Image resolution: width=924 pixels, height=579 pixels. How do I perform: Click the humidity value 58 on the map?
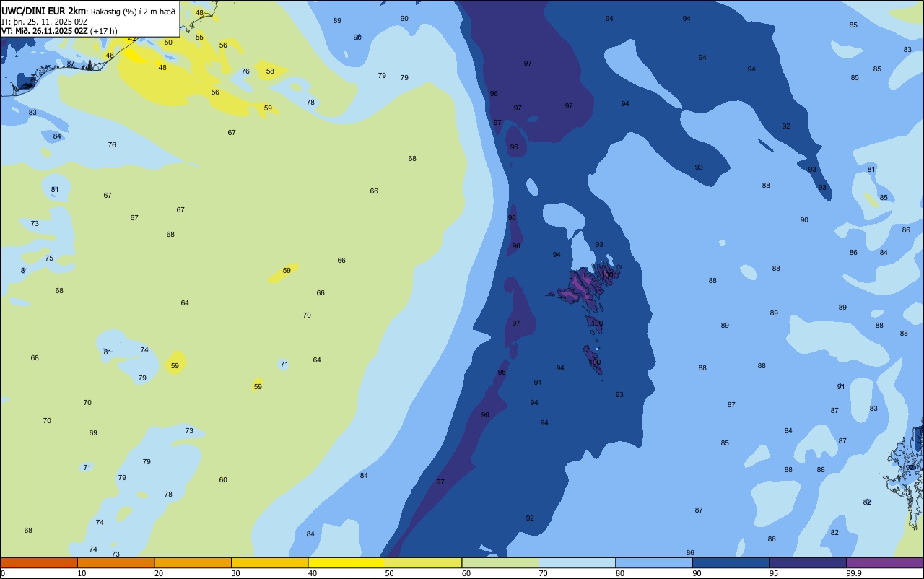pyautogui.click(x=270, y=71)
